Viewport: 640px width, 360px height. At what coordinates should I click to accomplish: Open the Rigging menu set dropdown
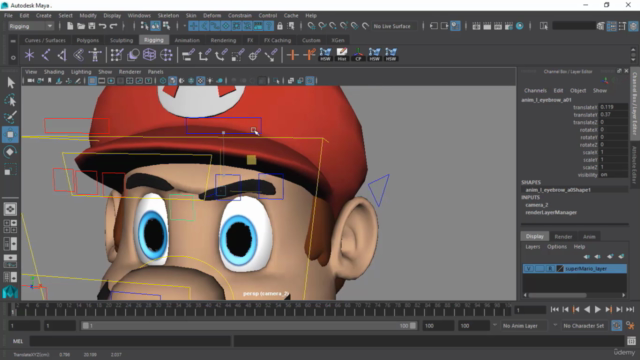coord(31,26)
